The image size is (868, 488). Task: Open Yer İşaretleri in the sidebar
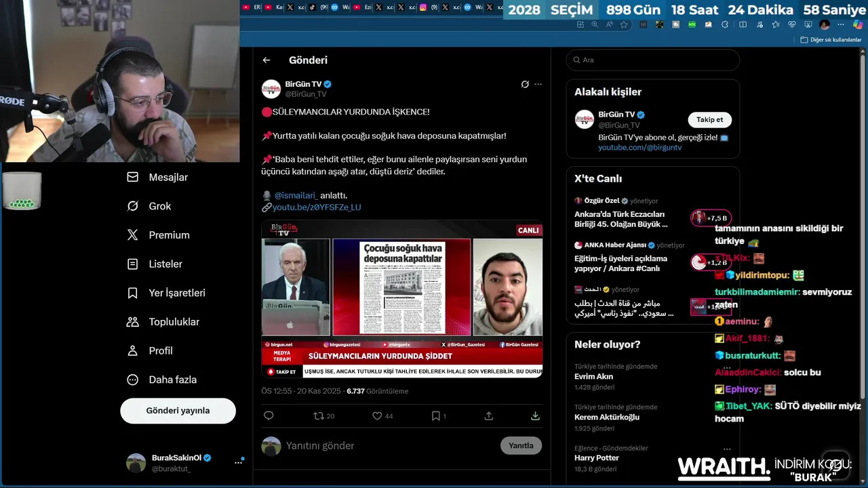pos(166,293)
